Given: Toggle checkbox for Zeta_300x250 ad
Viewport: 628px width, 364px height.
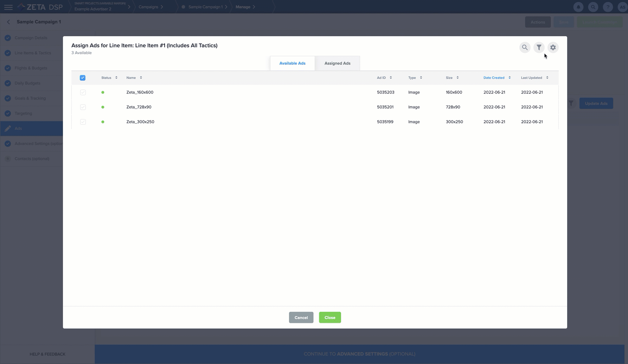Looking at the screenshot, I should tap(83, 122).
